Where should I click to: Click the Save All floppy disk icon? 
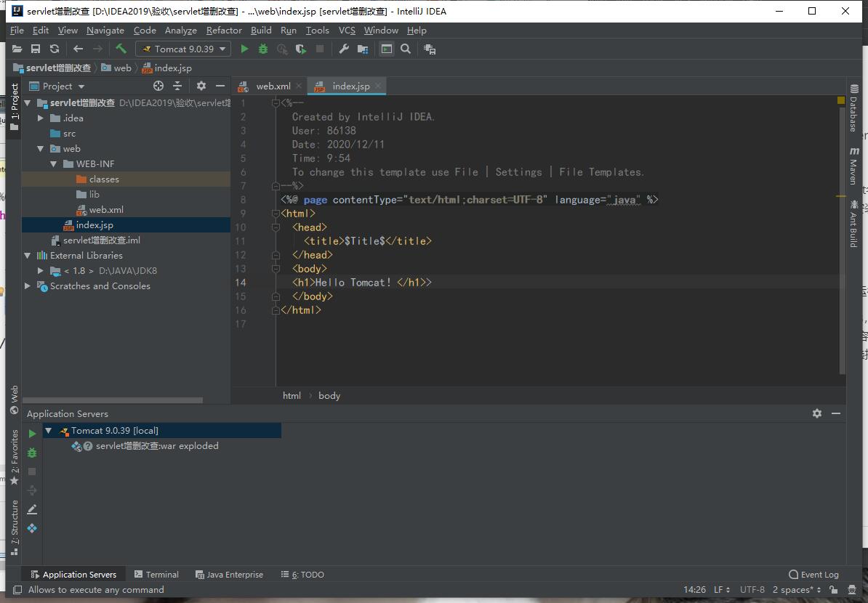(35, 49)
